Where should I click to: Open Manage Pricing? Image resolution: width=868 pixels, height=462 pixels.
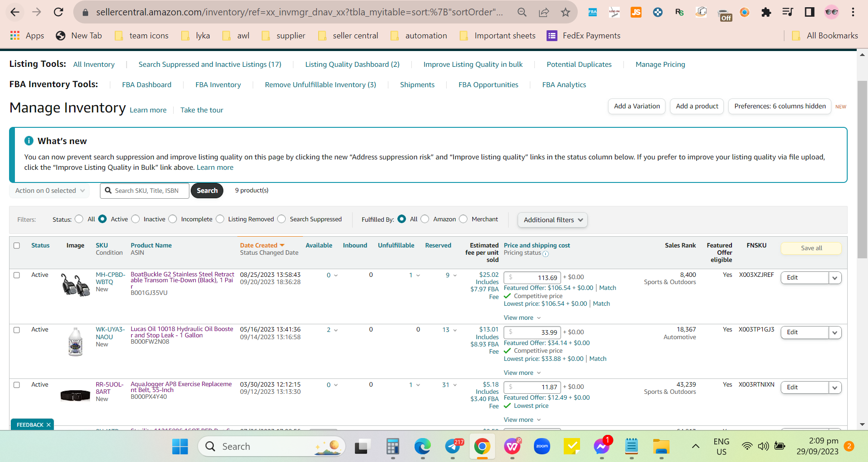[x=660, y=65]
